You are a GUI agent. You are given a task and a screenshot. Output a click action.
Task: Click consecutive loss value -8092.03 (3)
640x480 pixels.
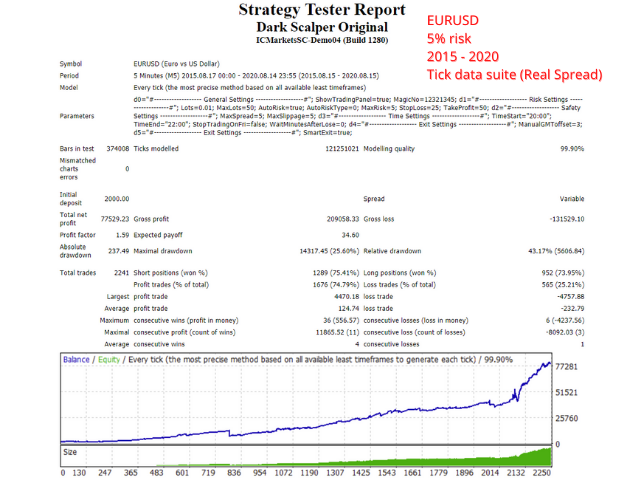(x=565, y=332)
